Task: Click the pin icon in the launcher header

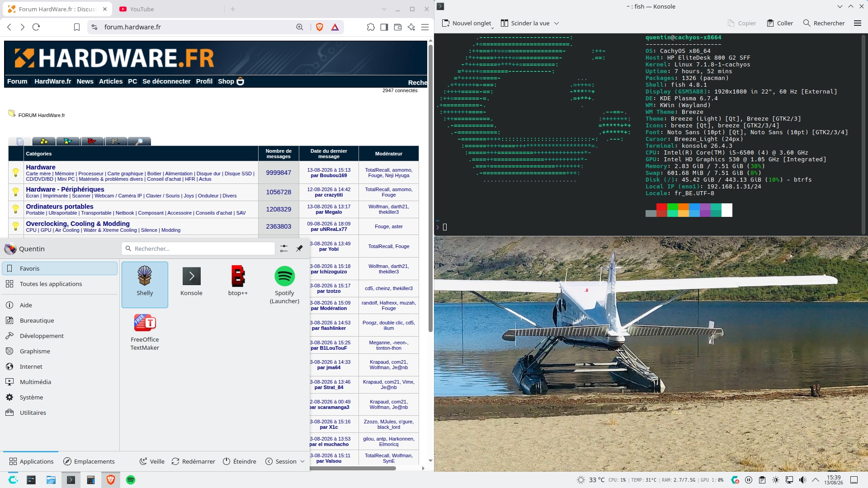Action: [299, 249]
